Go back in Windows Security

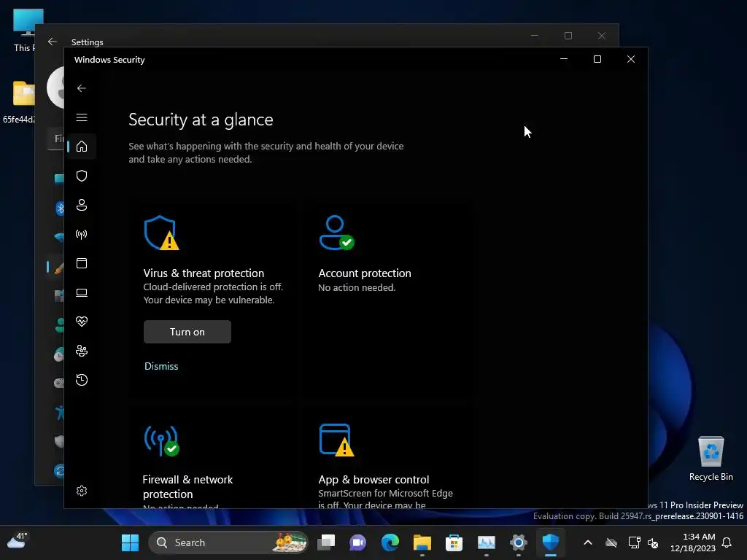(x=82, y=88)
